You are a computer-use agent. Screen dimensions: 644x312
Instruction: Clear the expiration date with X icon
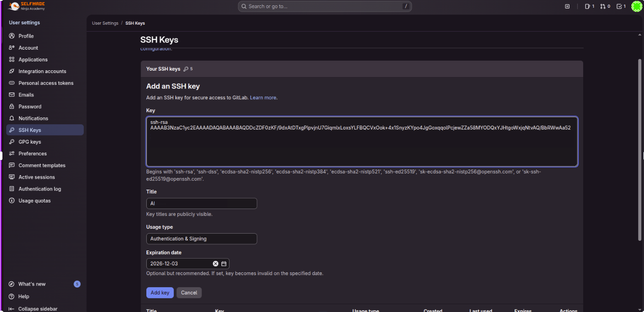[216, 264]
